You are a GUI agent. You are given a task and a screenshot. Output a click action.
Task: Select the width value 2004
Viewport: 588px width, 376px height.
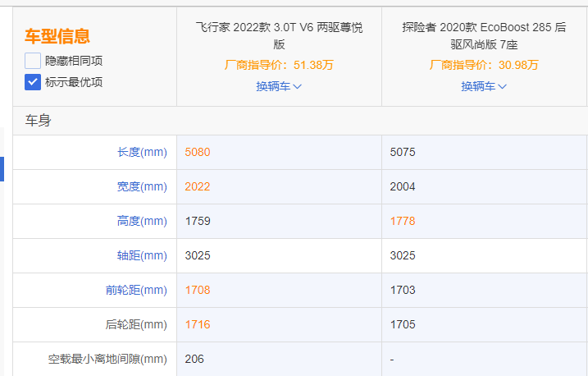tap(403, 186)
